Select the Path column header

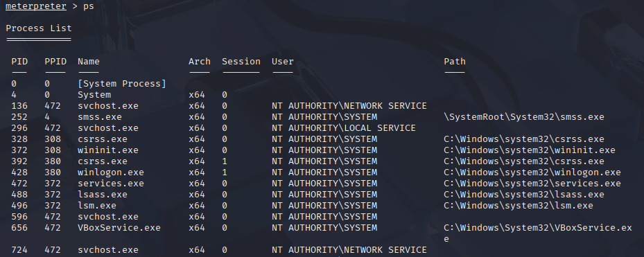455,62
